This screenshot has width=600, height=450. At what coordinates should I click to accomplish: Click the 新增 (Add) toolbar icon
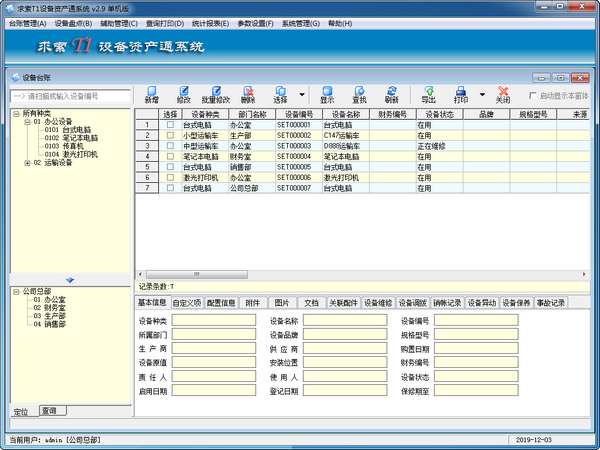[151, 95]
